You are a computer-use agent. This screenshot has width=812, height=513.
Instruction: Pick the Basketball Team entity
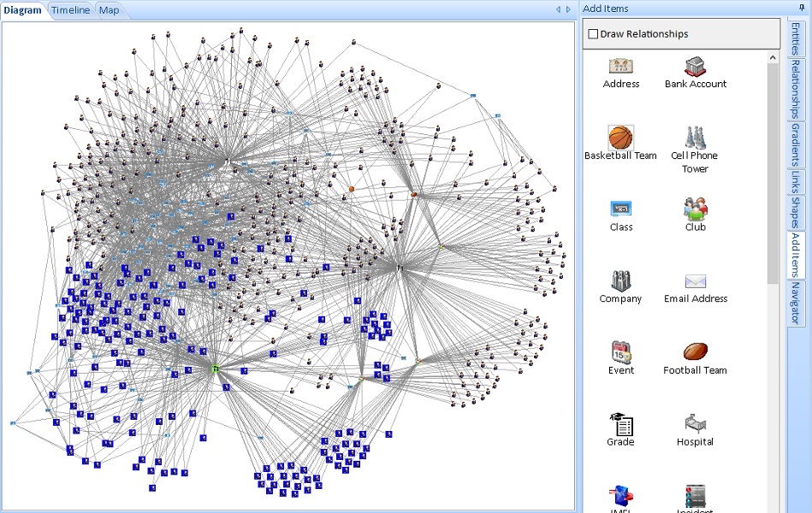(x=619, y=137)
